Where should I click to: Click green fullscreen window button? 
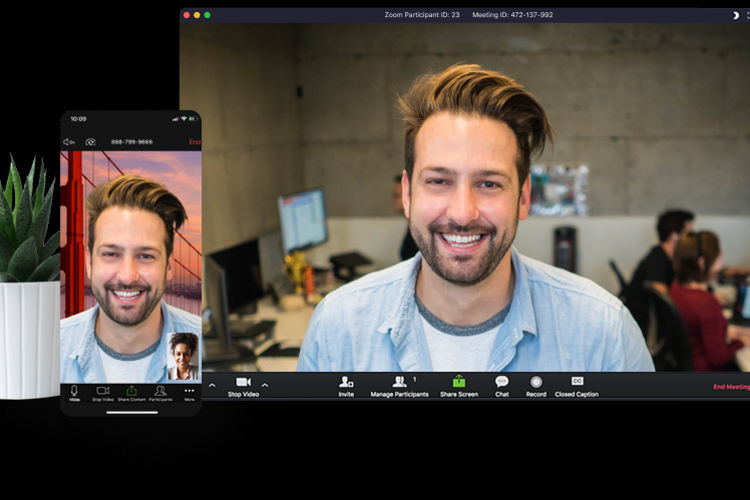click(207, 15)
